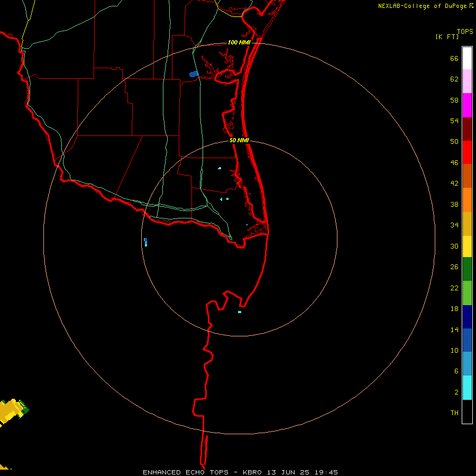Click the '[K FT]' units label

point(447,36)
